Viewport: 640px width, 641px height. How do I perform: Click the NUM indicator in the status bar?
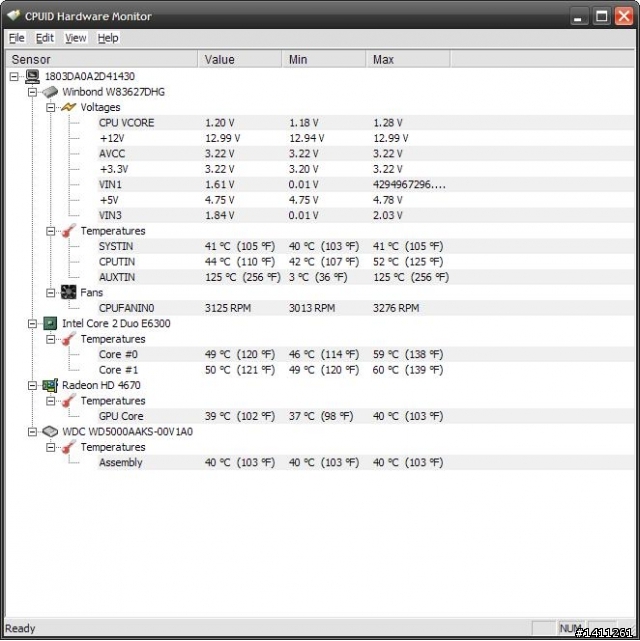pos(571,628)
